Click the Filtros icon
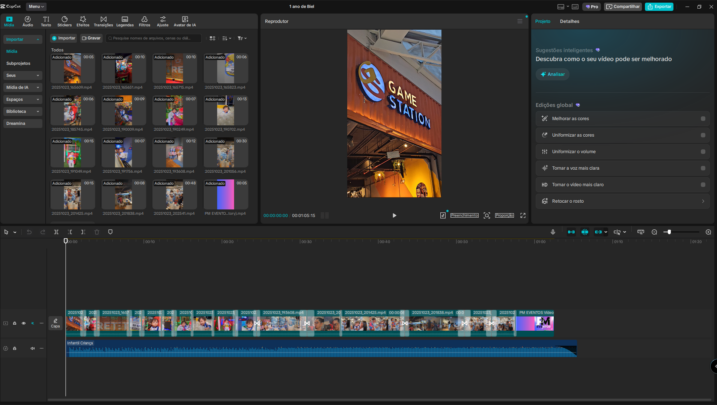Image resolution: width=717 pixels, height=405 pixels. tap(145, 20)
